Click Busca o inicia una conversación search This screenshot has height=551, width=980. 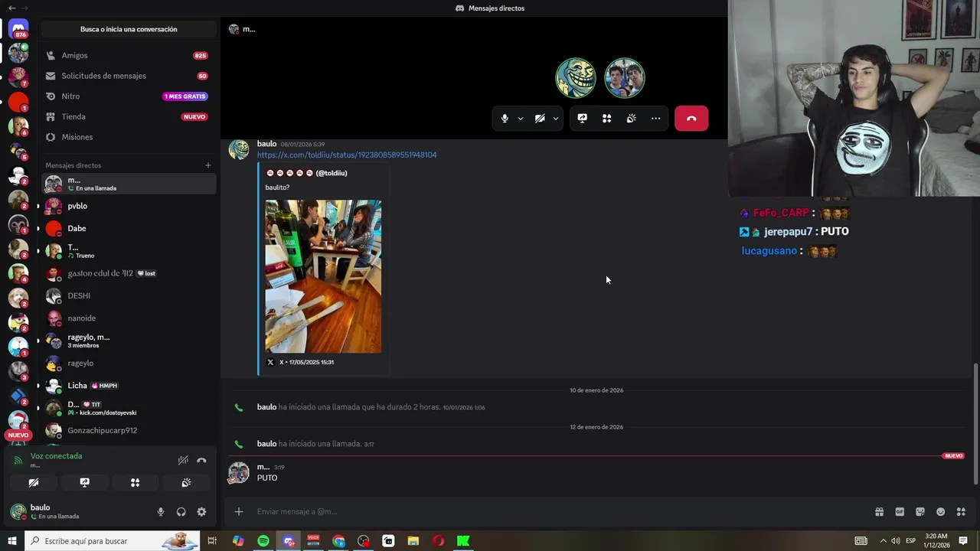pyautogui.click(x=129, y=29)
